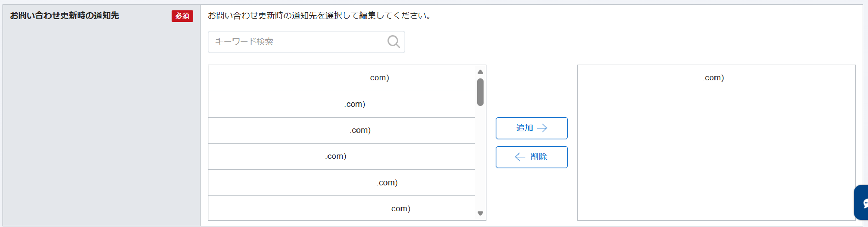Click the 追加 add button
The width and height of the screenshot is (868, 227).
click(x=531, y=128)
